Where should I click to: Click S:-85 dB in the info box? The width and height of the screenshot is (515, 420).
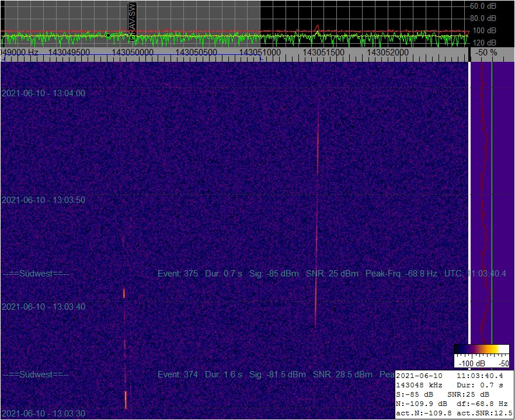tap(415, 394)
